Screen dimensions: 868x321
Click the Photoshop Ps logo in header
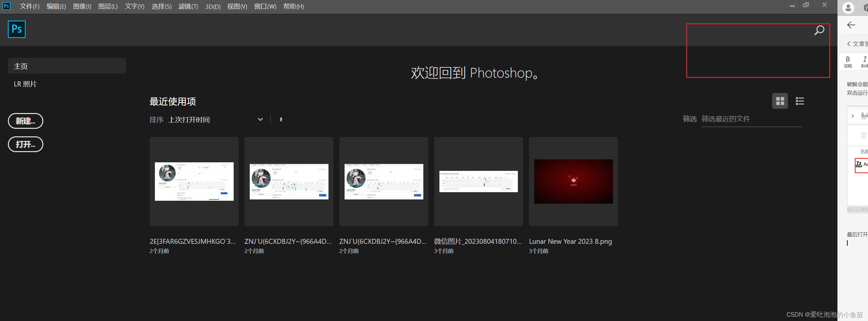16,29
